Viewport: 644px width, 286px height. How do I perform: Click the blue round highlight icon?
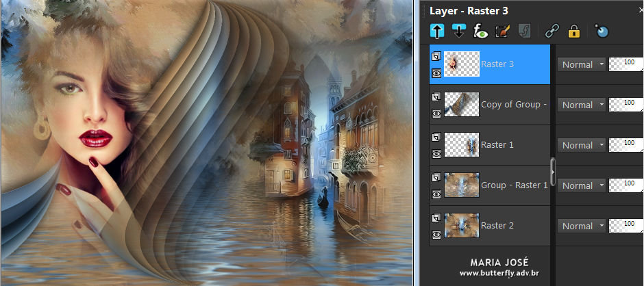coord(602,31)
